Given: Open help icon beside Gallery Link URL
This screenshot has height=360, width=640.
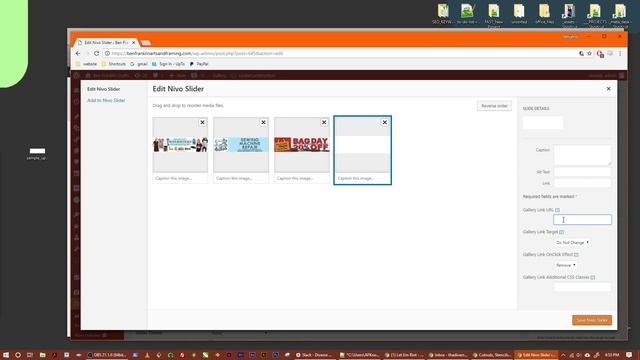Looking at the screenshot, I should (x=557, y=210).
